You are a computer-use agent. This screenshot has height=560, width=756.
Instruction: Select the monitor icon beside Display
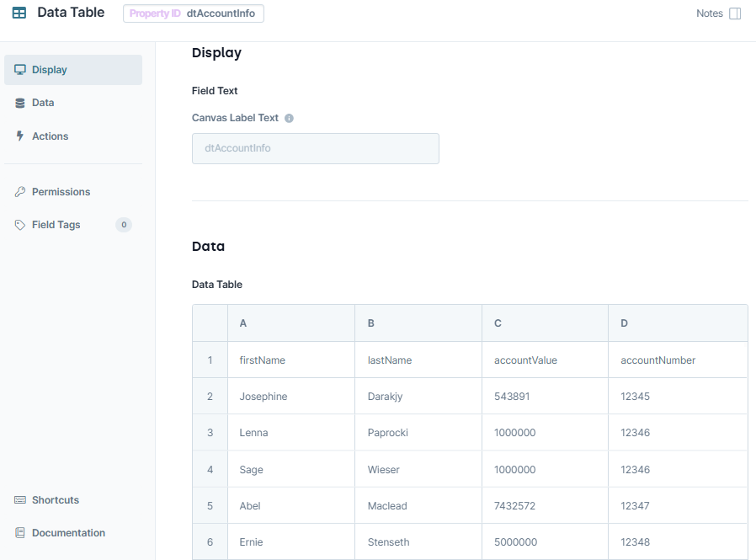tap(19, 69)
